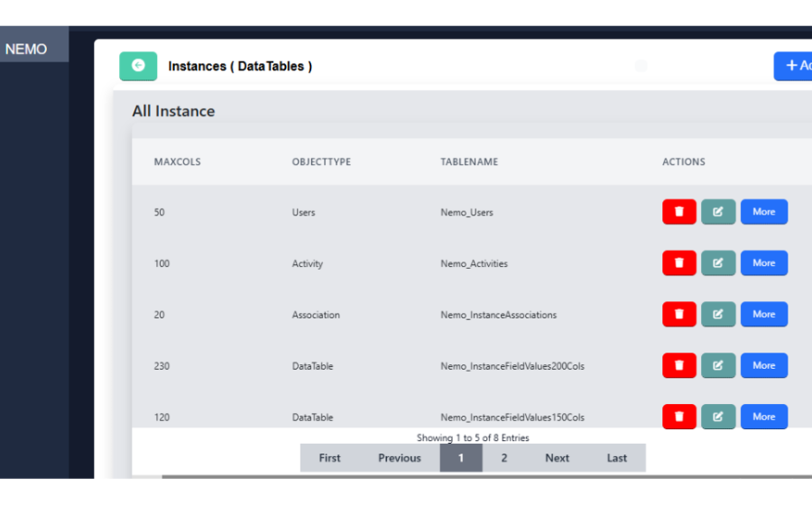Click the green back arrow button
Viewport: 812px width, 505px height.
pos(138,66)
